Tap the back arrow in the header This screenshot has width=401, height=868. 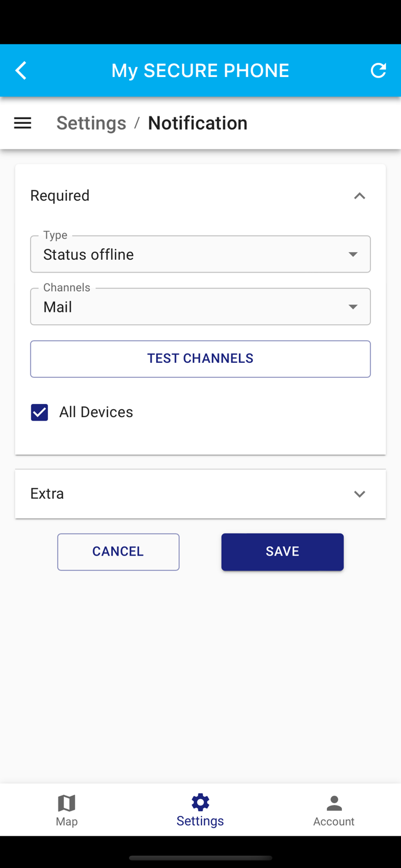(x=20, y=70)
